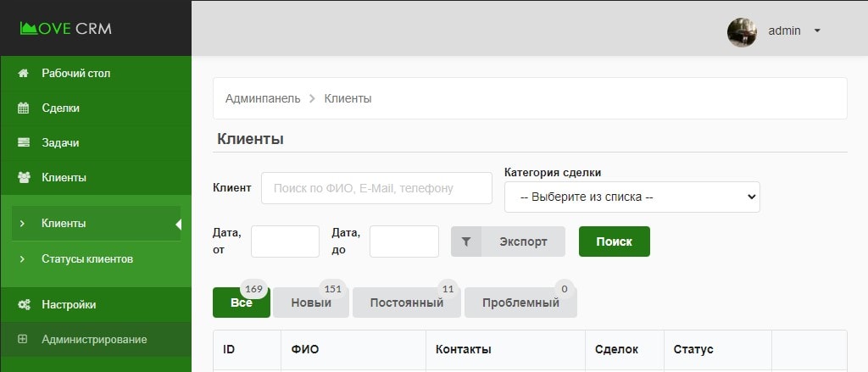The height and width of the screenshot is (372, 868).
Task: Click the chevron before Статусы клиентов
Action: coord(22,259)
